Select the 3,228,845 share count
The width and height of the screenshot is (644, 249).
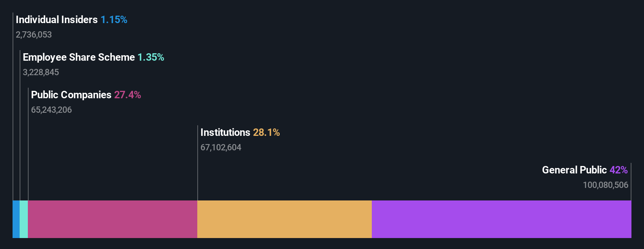(x=41, y=72)
